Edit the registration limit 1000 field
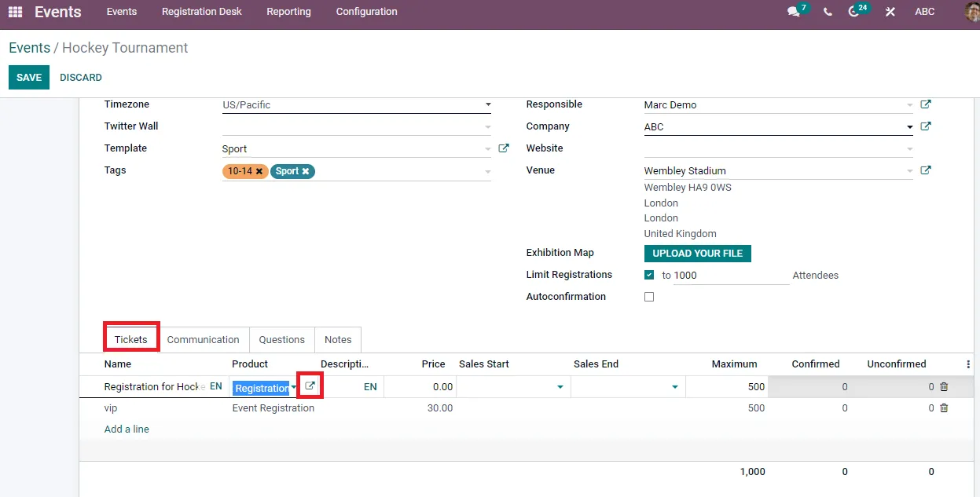This screenshot has width=980, height=497. [731, 275]
